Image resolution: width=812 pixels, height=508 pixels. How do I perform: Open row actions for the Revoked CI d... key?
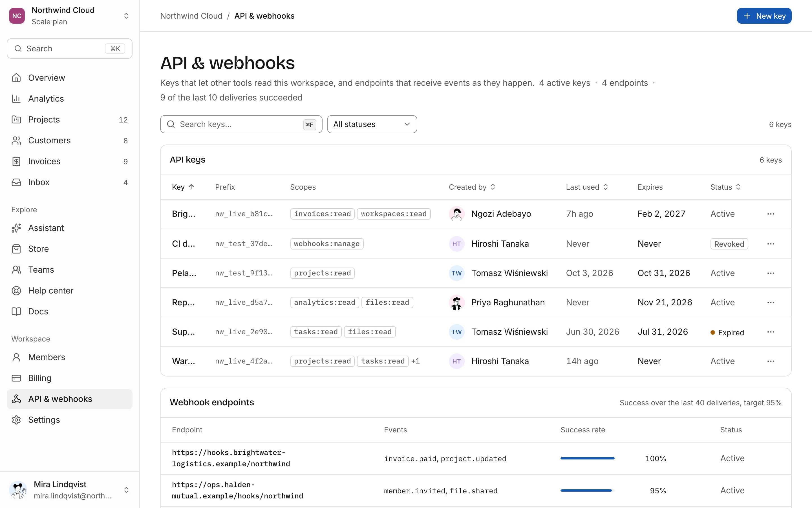pos(770,244)
